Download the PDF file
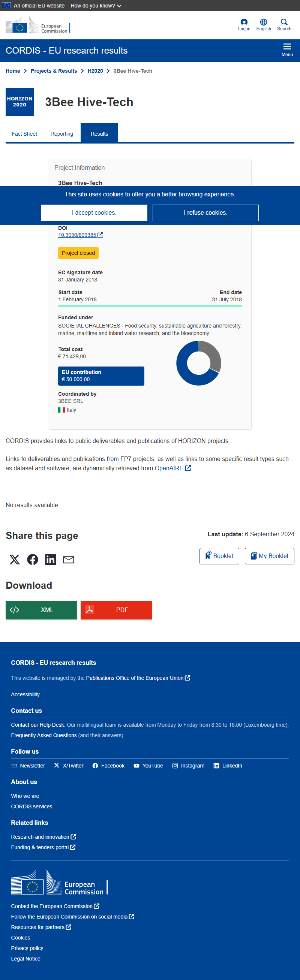Image resolution: width=300 pixels, height=980 pixels. [x=116, y=610]
